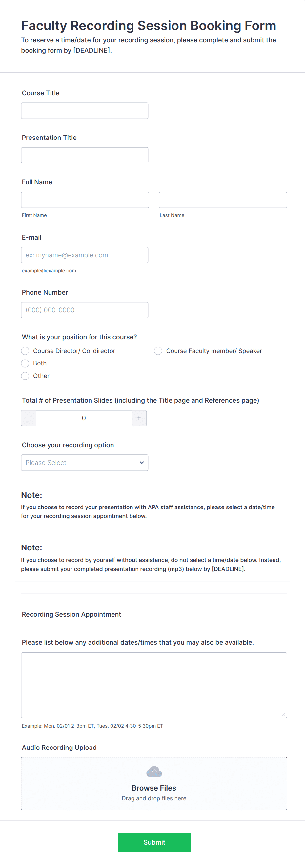The image size is (305, 868).
Task: Select Course Director/ Co-director position
Action: tap(25, 351)
